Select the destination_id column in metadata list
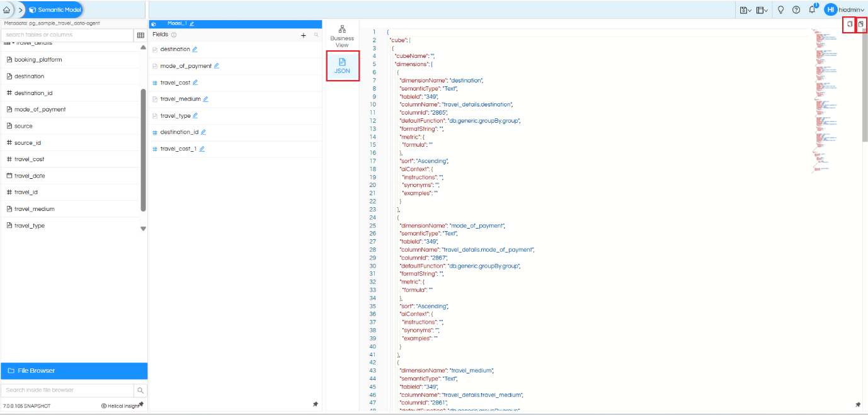The height and width of the screenshot is (415, 868). click(33, 93)
